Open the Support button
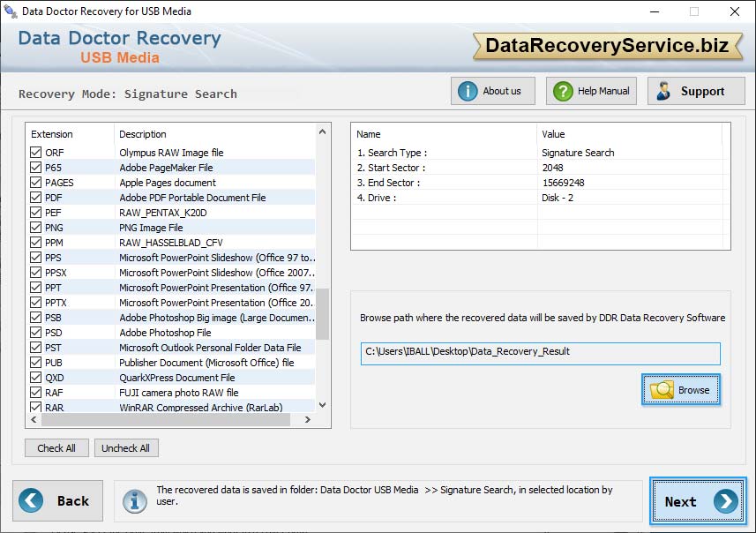Image resolution: width=756 pixels, height=533 pixels. coord(696,91)
